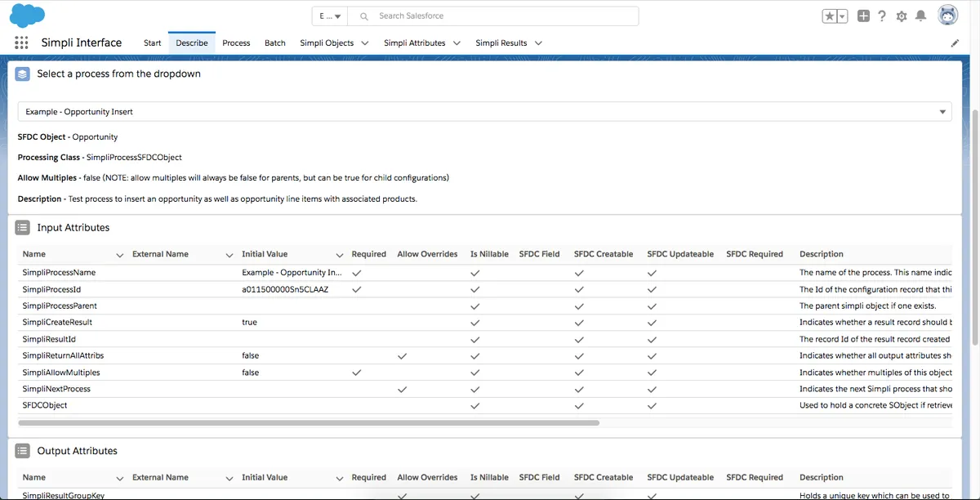Open the user profile avatar
Screen dimensions: 980x500
948,16
